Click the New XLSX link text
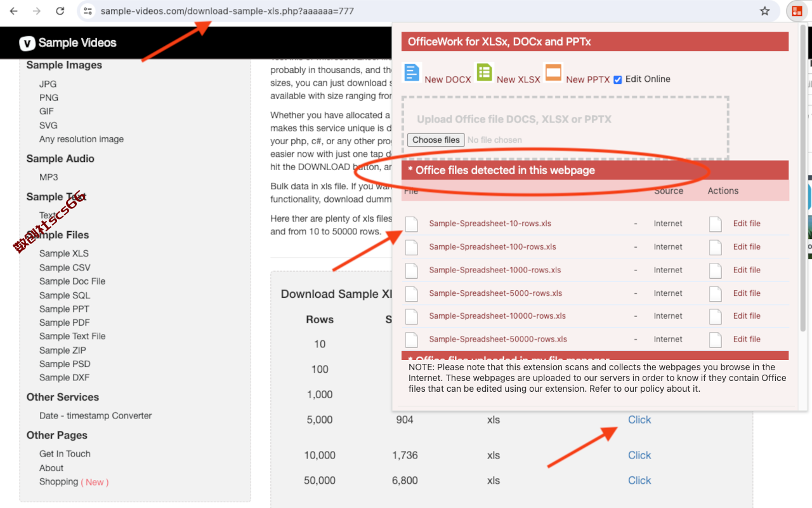 coord(518,79)
